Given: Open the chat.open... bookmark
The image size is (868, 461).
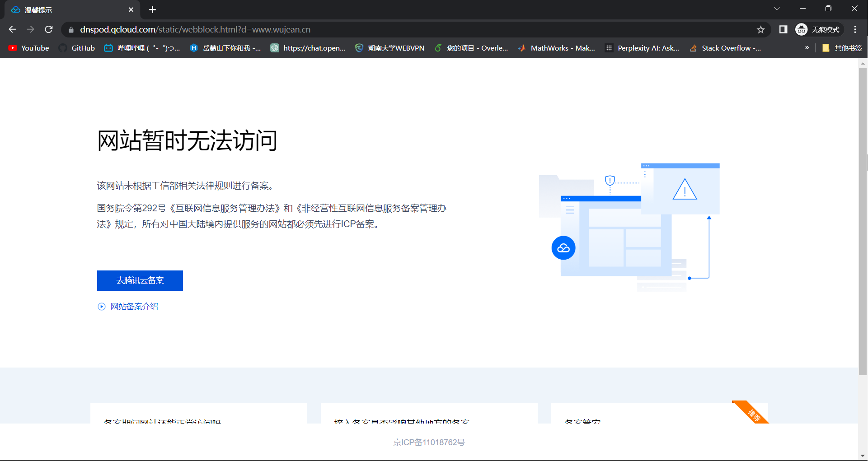Looking at the screenshot, I should (308, 48).
